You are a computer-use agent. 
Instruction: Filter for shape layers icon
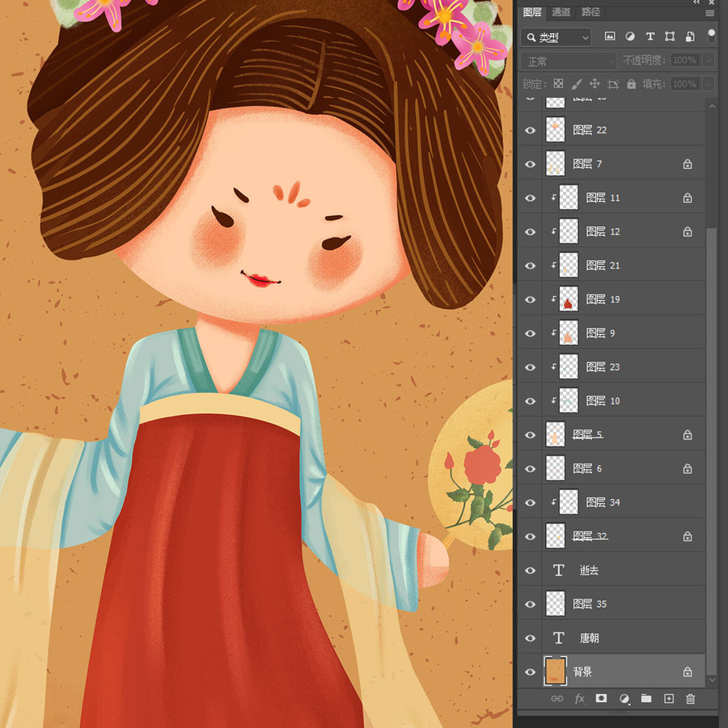[x=670, y=36]
